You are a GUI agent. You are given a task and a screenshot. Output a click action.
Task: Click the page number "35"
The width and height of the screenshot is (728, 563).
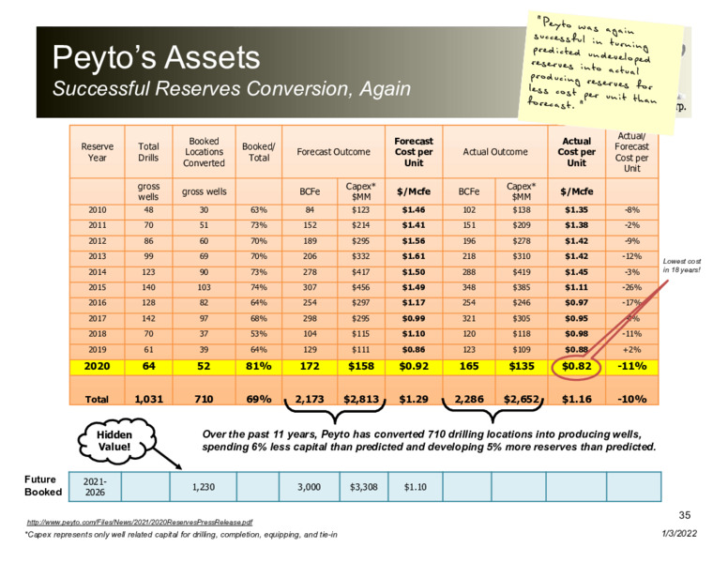coord(684,515)
